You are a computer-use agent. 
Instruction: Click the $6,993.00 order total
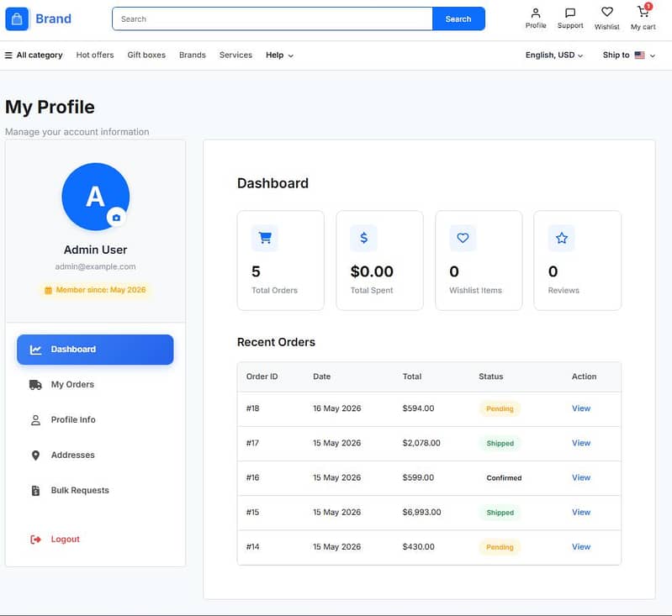pyautogui.click(x=421, y=513)
